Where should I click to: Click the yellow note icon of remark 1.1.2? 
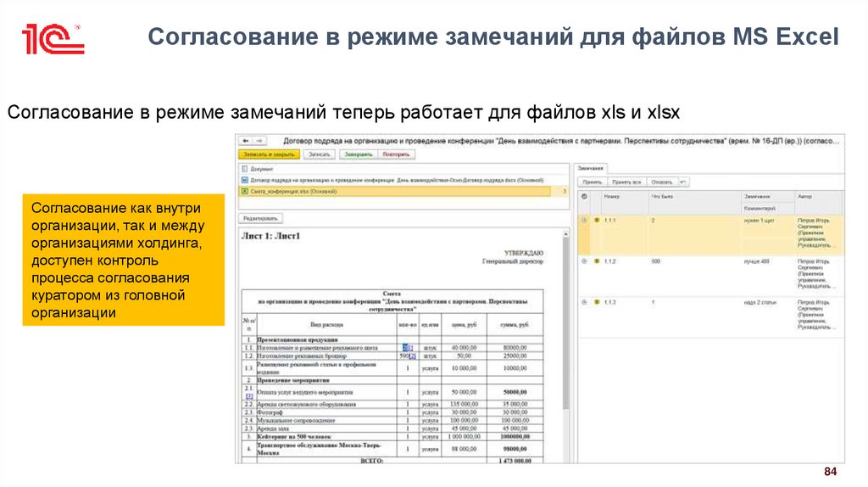[597, 261]
